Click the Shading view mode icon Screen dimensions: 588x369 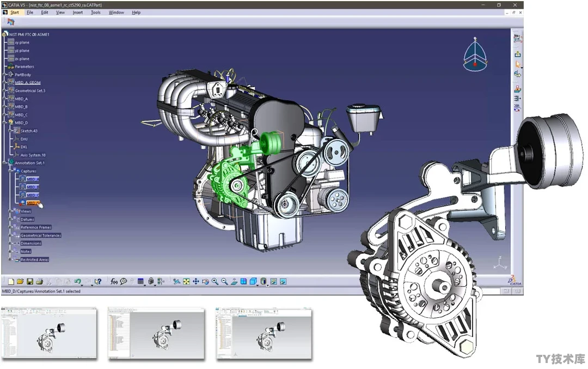click(264, 281)
